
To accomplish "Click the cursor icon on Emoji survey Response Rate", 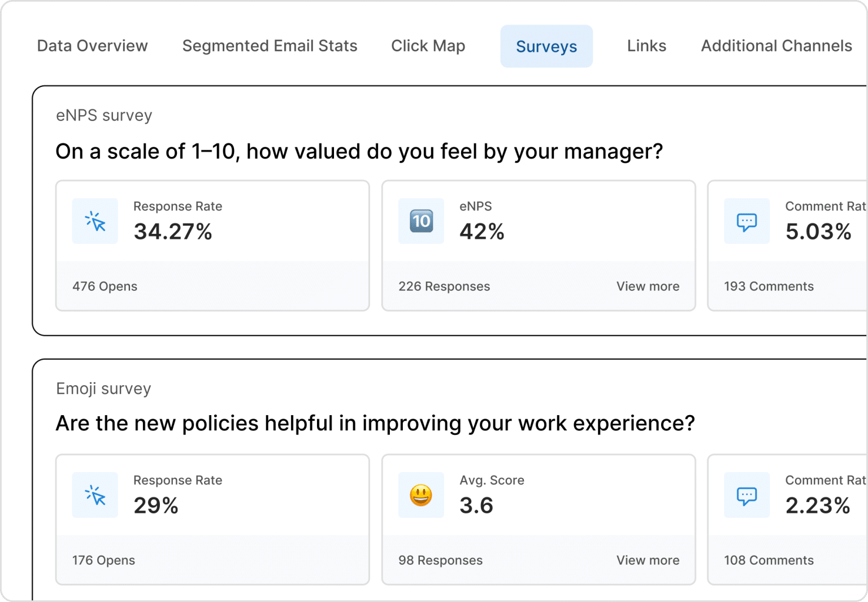I will coord(95,495).
